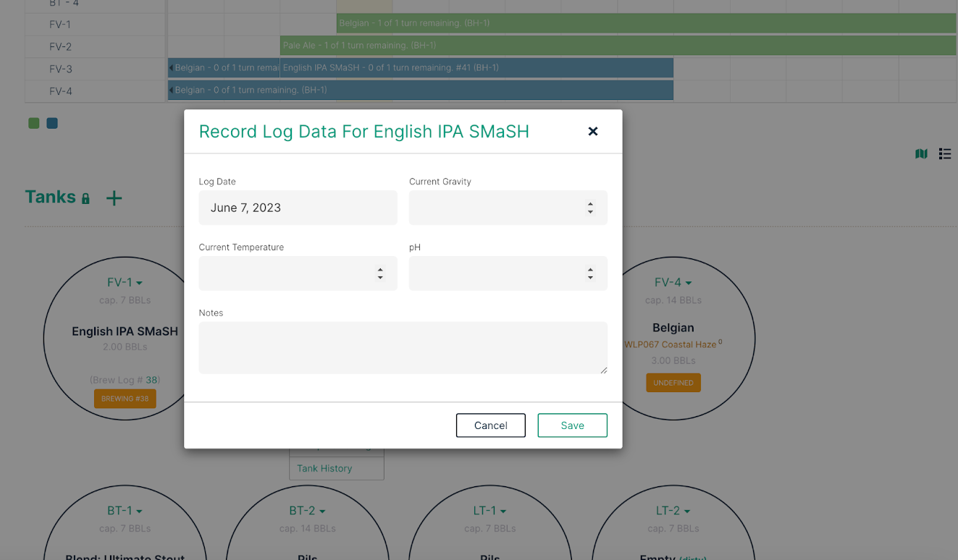Viewport: 958px width, 560px height.
Task: Decrease pH value with down stepper
Action: pos(590,278)
